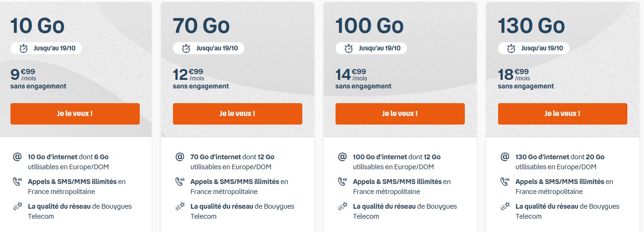Click the phone calls icon on 70 Go plan

tap(180, 181)
